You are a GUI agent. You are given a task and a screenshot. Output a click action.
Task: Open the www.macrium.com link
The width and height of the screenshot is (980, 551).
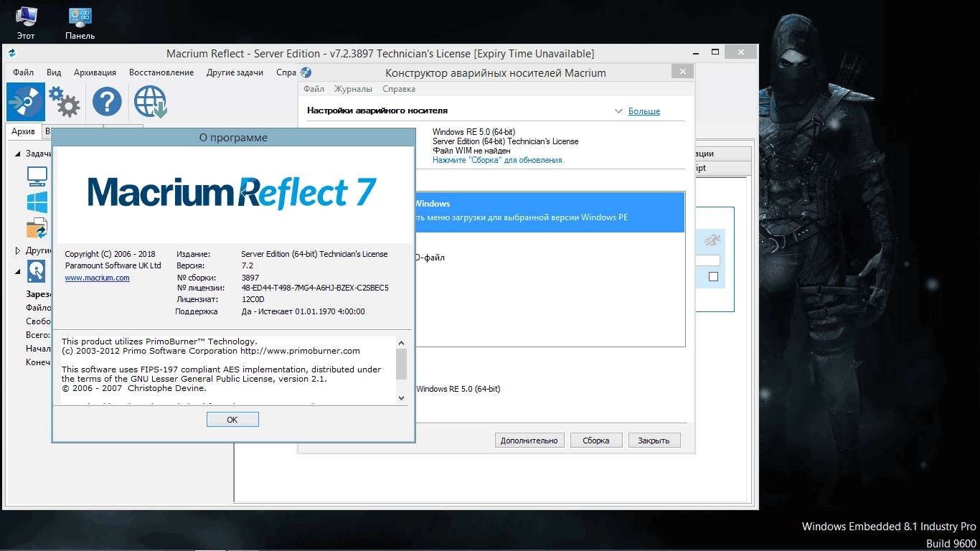point(98,278)
